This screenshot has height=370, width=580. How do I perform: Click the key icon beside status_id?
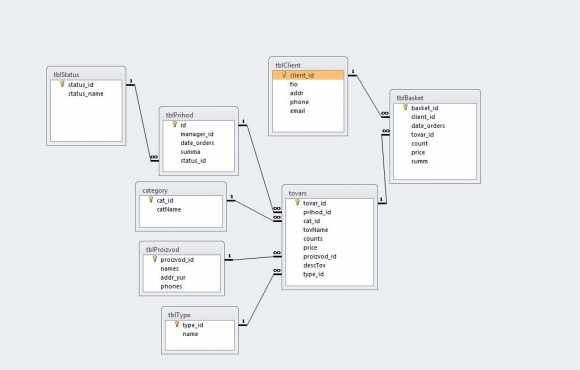tap(62, 84)
